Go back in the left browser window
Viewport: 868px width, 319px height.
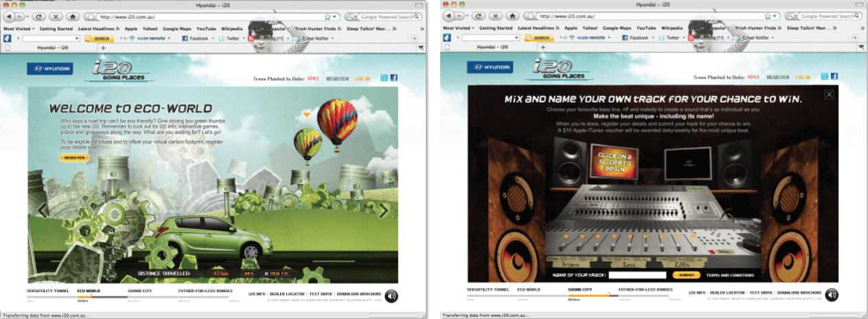tap(10, 16)
